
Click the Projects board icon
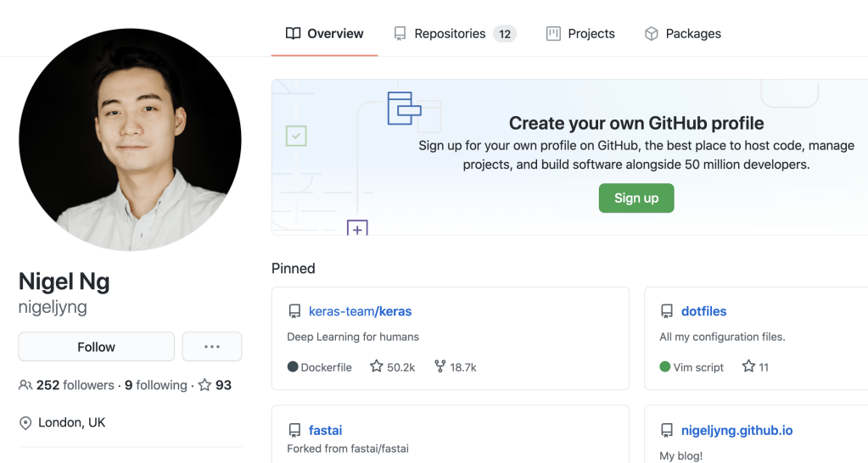[x=553, y=34]
